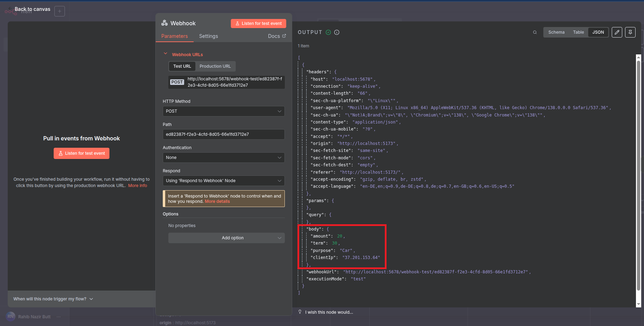Click the plus icon near Back to canvas
The height and width of the screenshot is (326, 644).
pos(60,11)
